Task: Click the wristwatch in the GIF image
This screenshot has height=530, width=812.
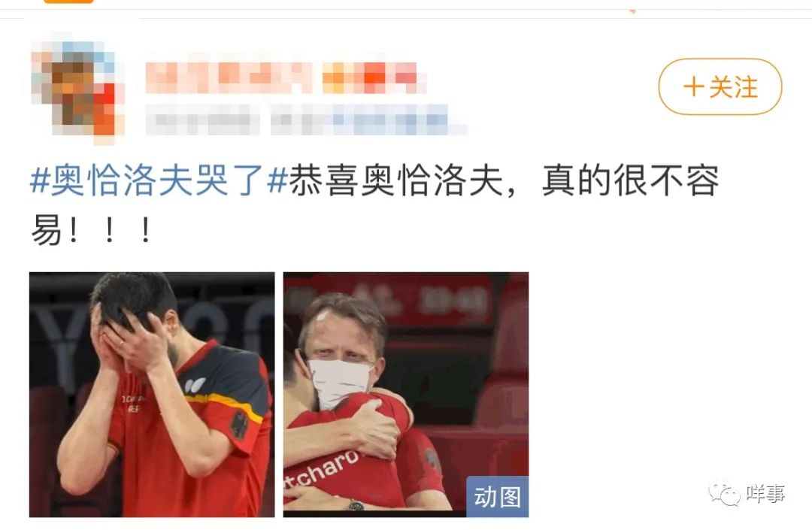Action: (355, 505)
